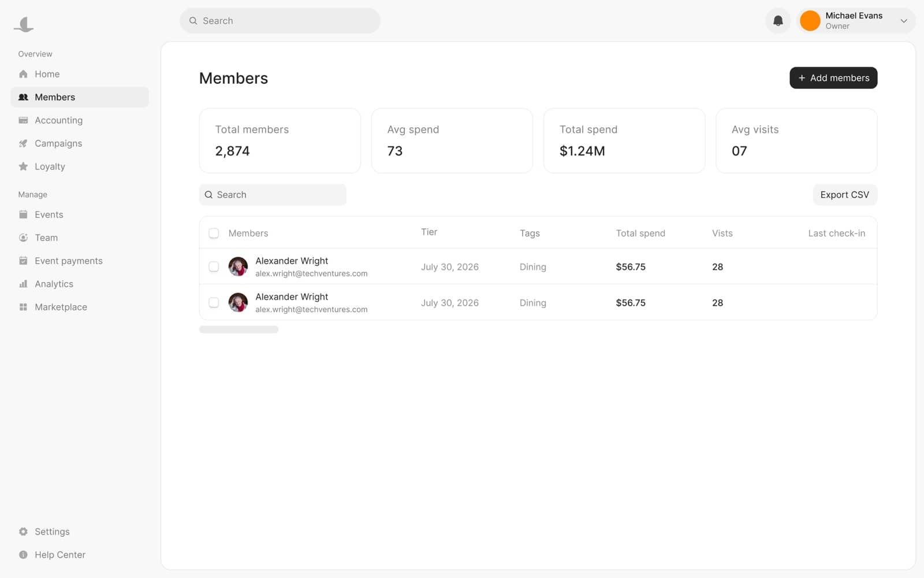The width and height of the screenshot is (924, 578).
Task: Click the Add members button
Action: coord(833,78)
